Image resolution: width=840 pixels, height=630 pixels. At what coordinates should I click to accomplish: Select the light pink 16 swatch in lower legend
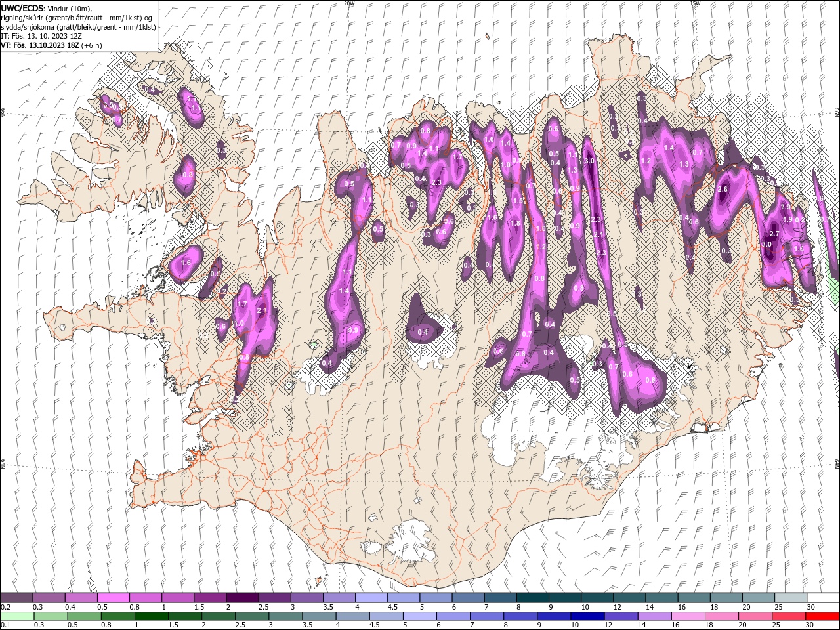click(x=688, y=616)
